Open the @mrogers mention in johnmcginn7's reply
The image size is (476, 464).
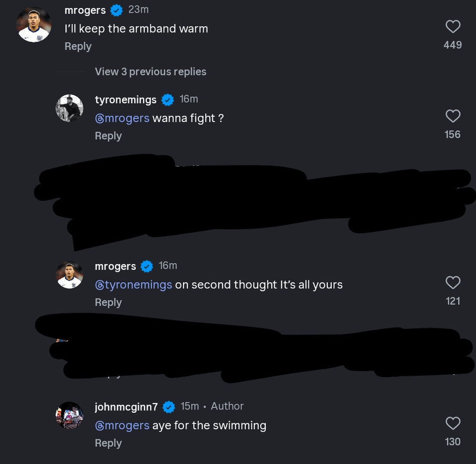coord(122,425)
